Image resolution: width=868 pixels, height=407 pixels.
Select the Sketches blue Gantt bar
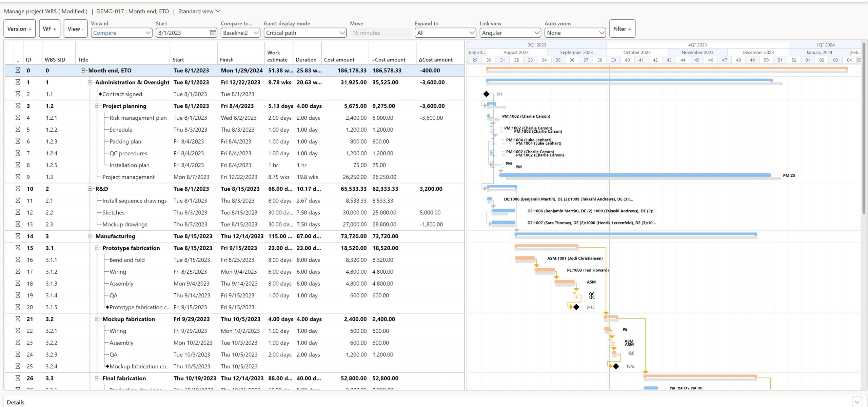(503, 211)
